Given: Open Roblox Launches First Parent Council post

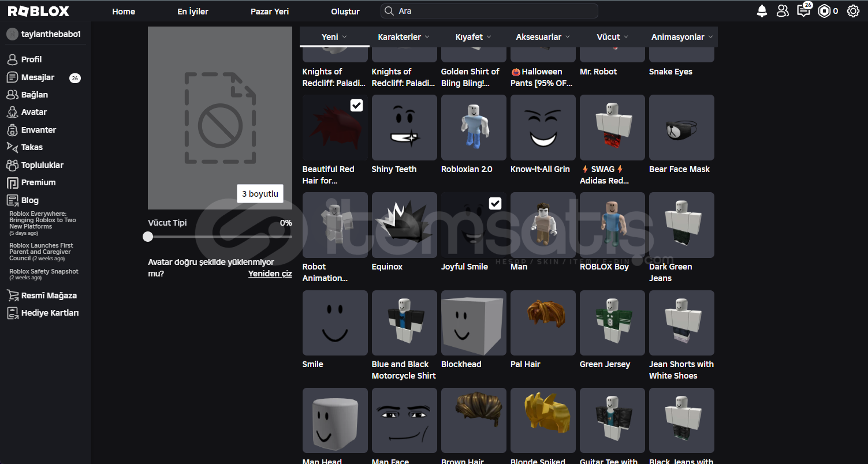Looking at the screenshot, I should (x=41, y=252).
